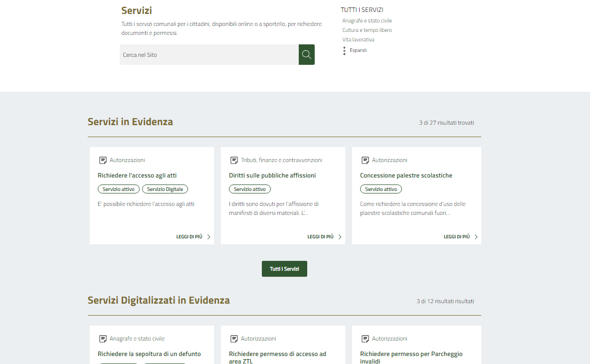Click the document icon on Concessione palestre scolastiche card

365,160
